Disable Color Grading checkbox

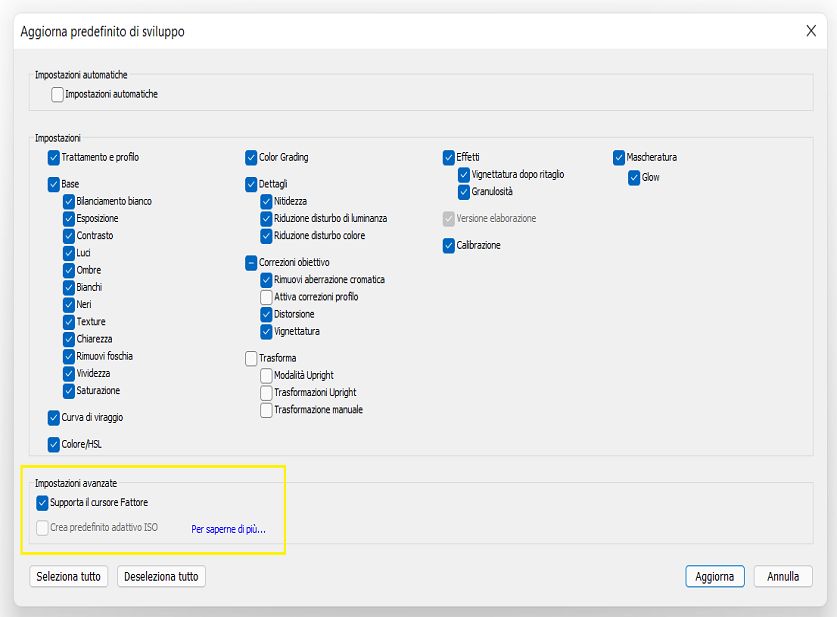click(252, 157)
